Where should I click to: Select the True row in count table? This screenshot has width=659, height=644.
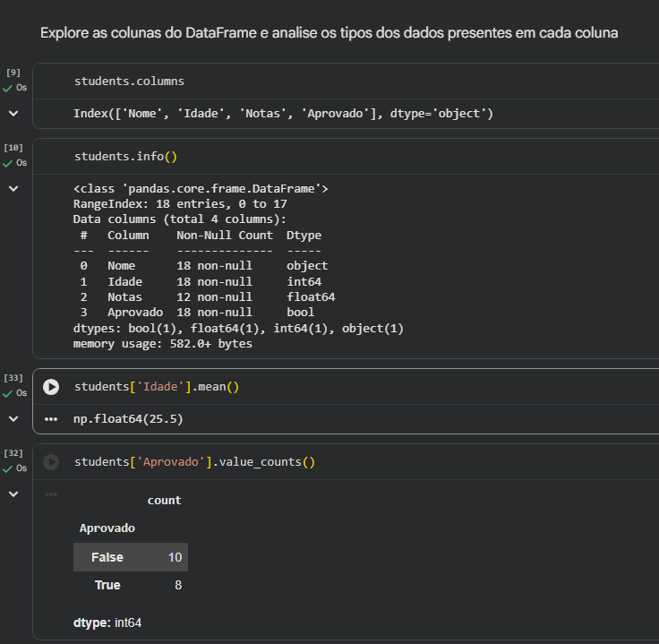point(131,585)
